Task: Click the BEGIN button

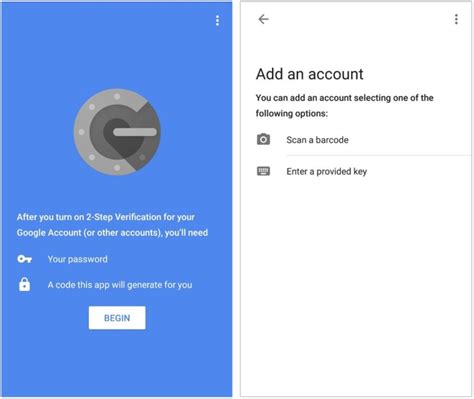Action: [x=117, y=318]
